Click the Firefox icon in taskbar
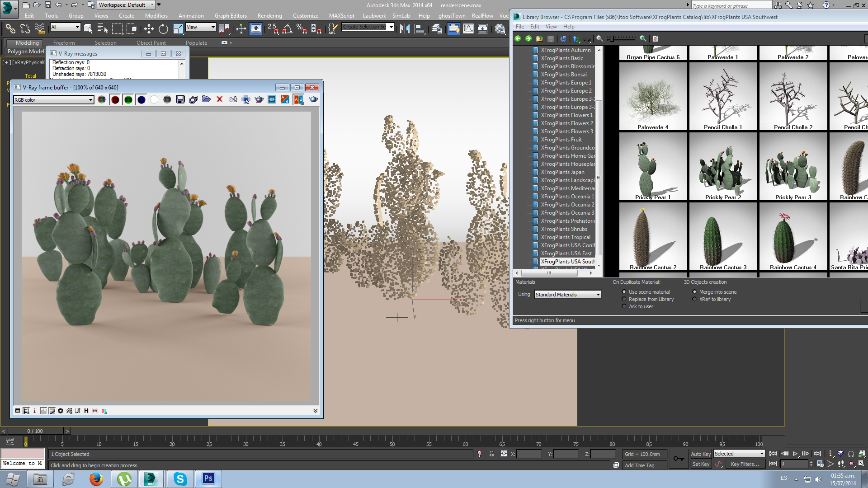868x488 pixels. [x=96, y=479]
